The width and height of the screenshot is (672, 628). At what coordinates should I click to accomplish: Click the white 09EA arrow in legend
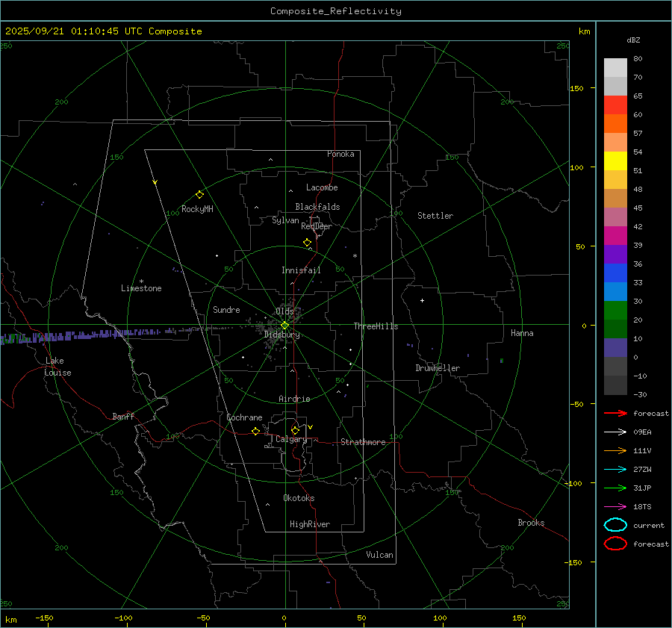(615, 432)
